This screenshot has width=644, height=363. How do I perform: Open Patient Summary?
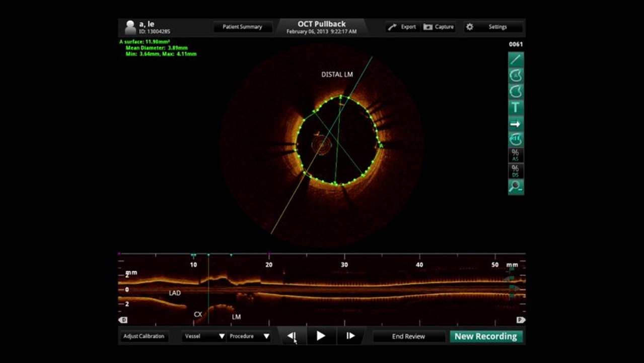(x=242, y=27)
